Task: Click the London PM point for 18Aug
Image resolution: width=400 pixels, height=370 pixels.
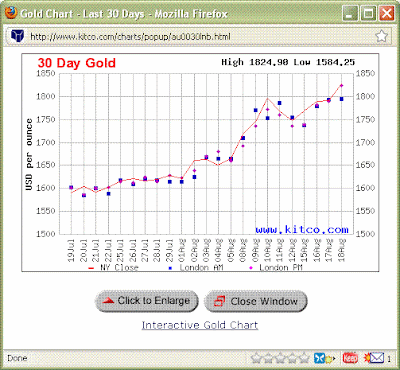Action: [x=341, y=86]
